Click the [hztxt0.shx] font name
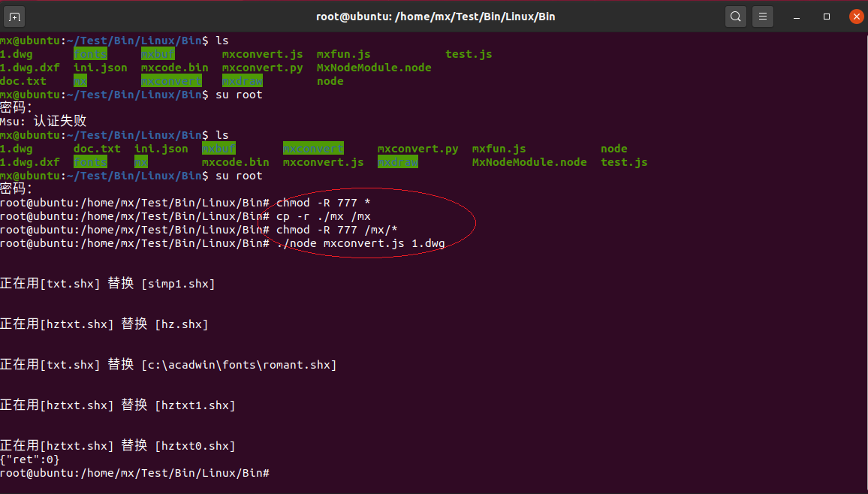This screenshot has height=494, width=868. tap(194, 446)
